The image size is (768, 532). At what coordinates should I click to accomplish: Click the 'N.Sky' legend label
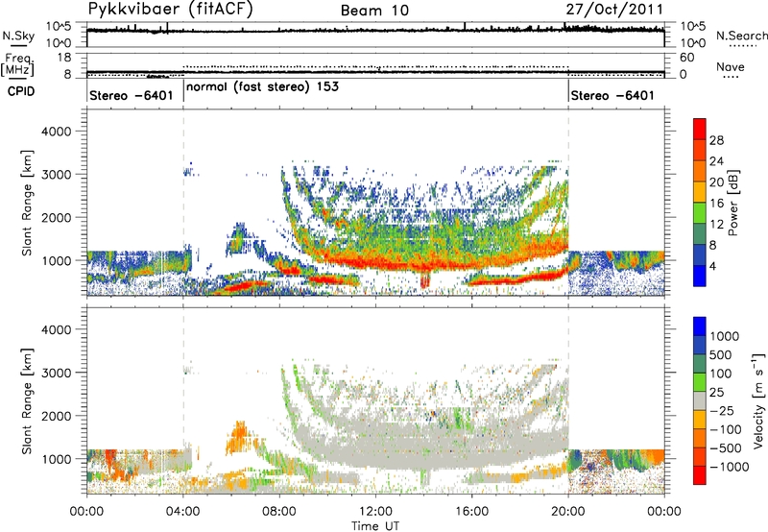[x=18, y=36]
